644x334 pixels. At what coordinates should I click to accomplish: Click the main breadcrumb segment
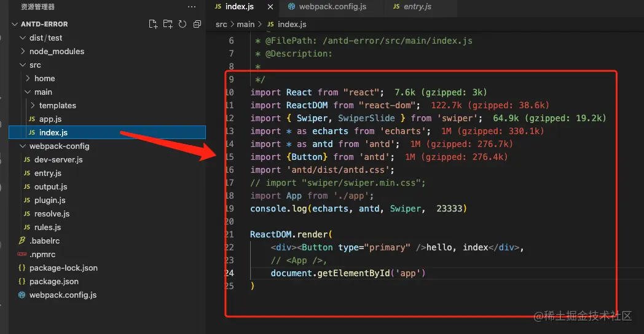point(246,24)
